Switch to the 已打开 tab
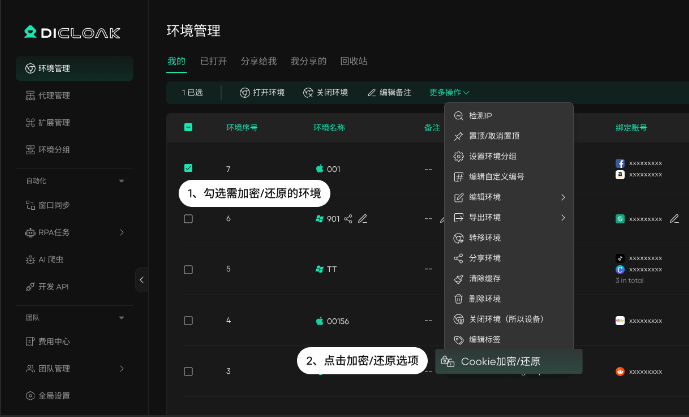The height and width of the screenshot is (417, 689). click(213, 61)
